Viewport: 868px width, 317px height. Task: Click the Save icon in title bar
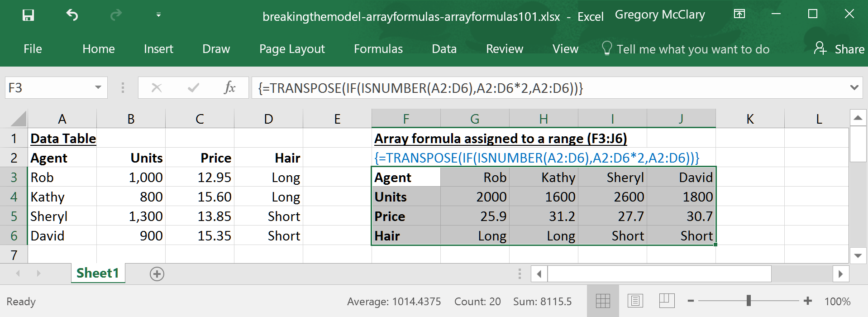coord(28,15)
